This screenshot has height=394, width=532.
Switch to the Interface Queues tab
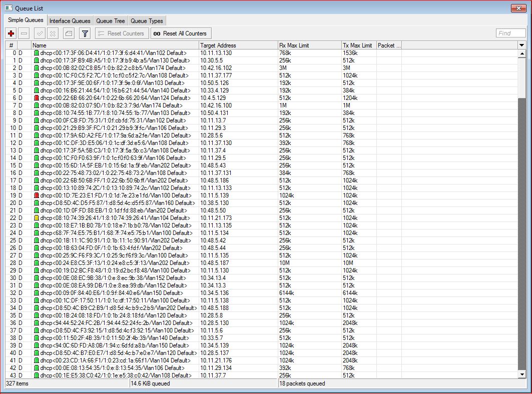tap(70, 20)
